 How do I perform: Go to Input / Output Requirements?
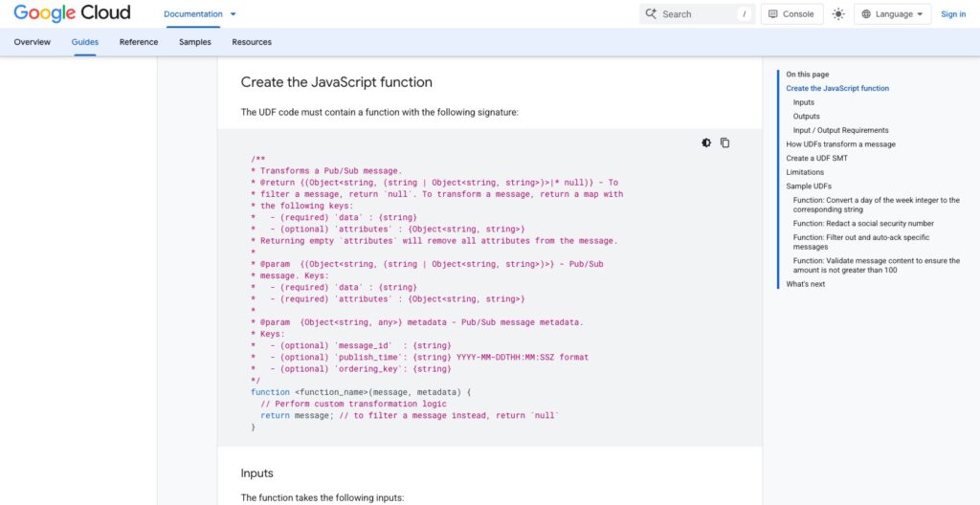[x=840, y=130]
